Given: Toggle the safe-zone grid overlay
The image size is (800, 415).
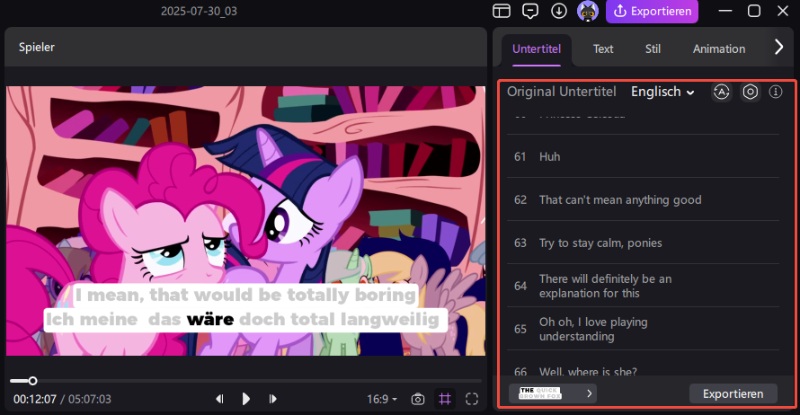Looking at the screenshot, I should click(446, 399).
